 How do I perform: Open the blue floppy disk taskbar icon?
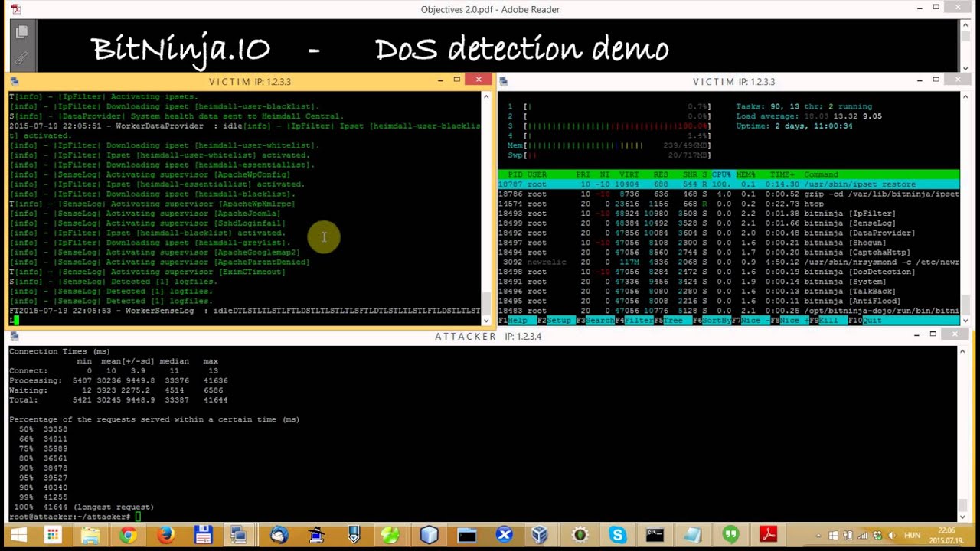[x=203, y=535]
